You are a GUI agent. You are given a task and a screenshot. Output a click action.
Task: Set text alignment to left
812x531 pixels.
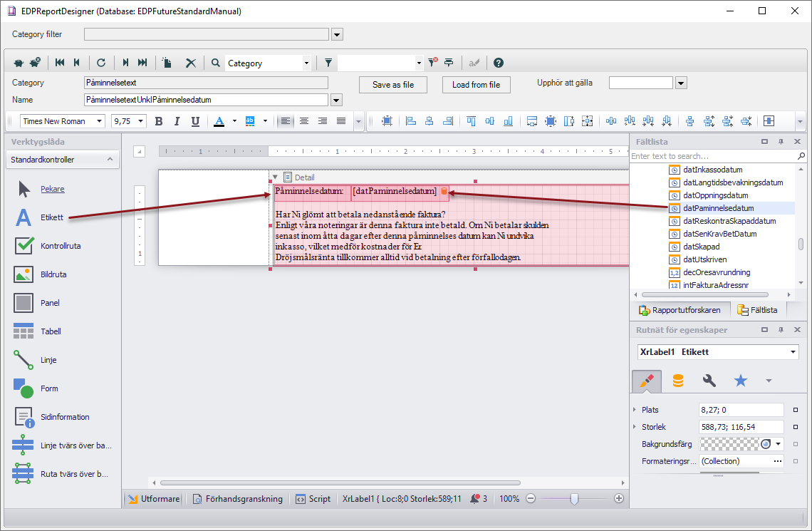[286, 121]
